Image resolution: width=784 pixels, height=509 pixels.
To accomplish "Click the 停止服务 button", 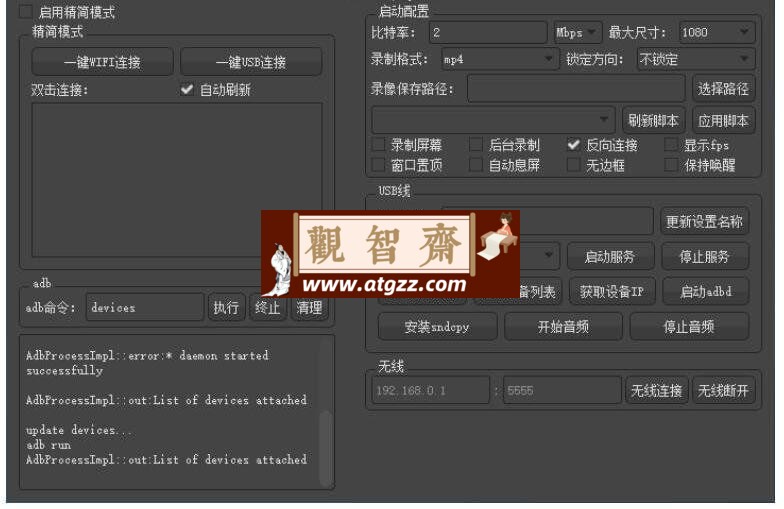I will [704, 257].
